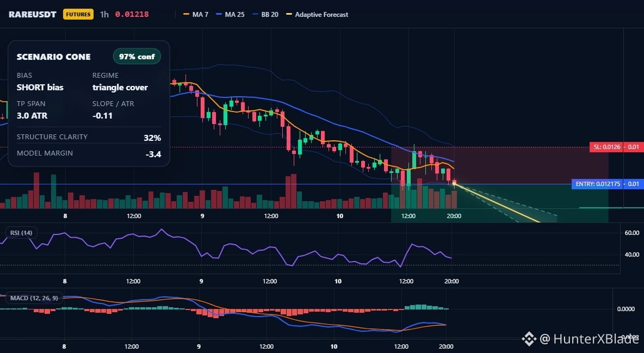Click the 20:00 label on price chart axis
644x353 pixels.
[x=454, y=216]
